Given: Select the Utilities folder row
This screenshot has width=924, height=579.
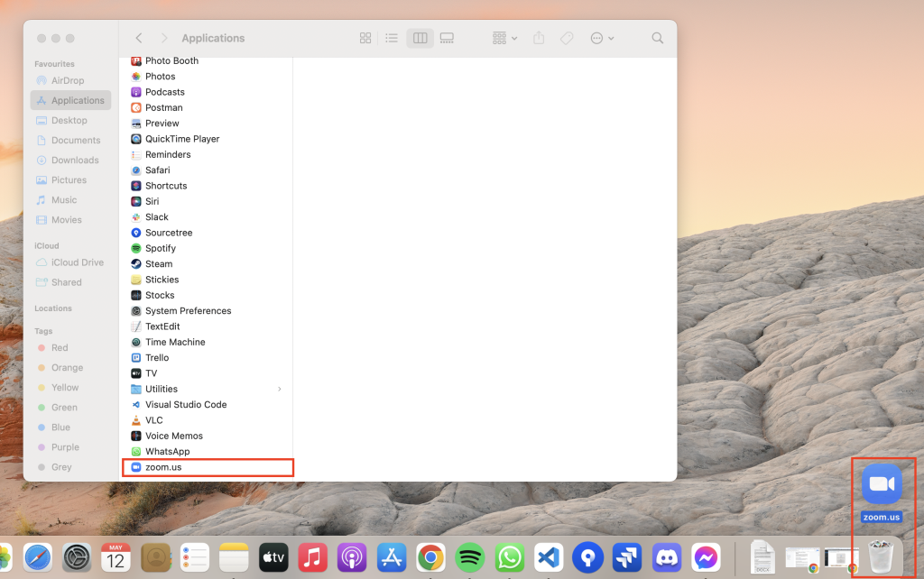Looking at the screenshot, I should pos(208,389).
